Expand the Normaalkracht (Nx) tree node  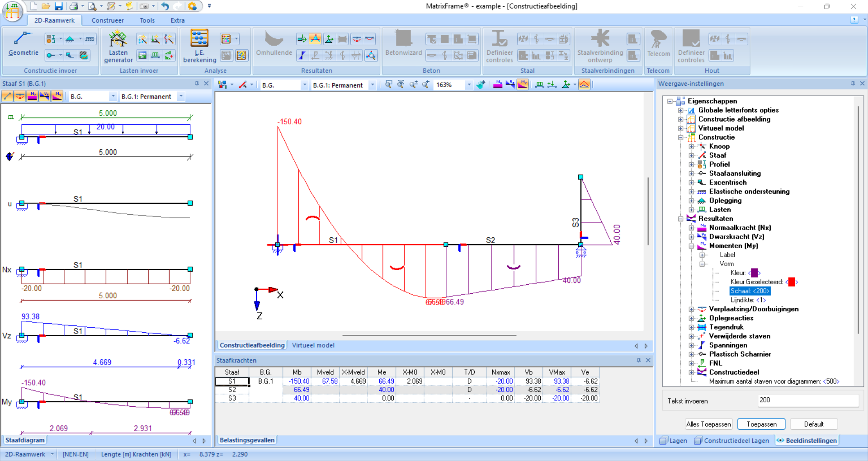click(x=691, y=228)
